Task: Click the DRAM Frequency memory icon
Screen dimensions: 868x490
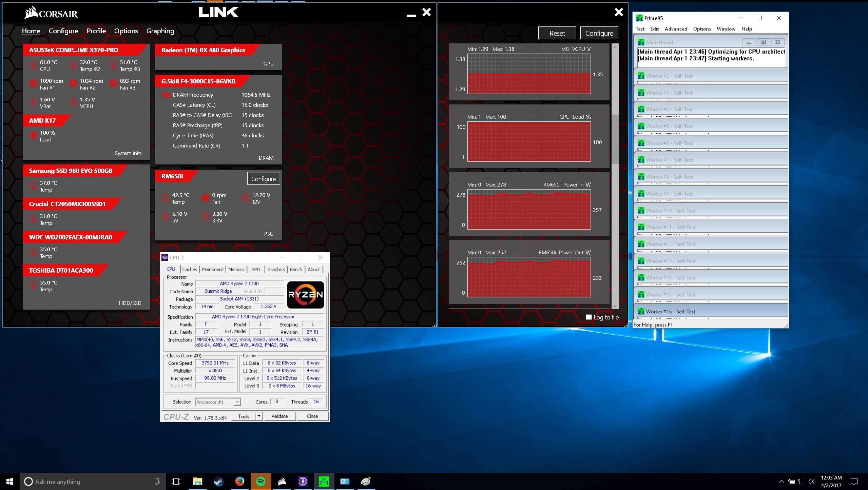Action: (x=166, y=95)
